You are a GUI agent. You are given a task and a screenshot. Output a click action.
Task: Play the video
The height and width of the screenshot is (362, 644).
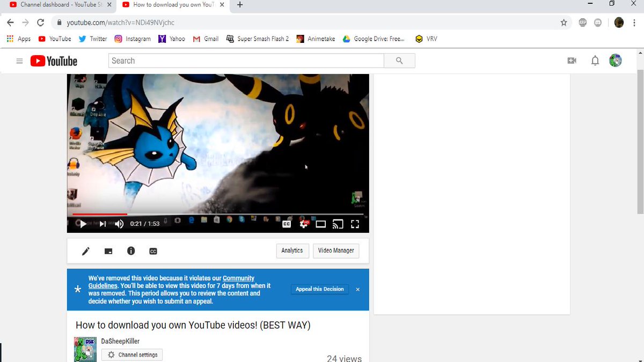pyautogui.click(x=83, y=224)
